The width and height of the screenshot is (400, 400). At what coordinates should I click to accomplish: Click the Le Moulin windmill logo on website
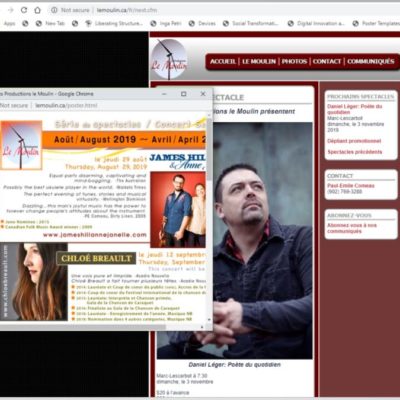[169, 59]
